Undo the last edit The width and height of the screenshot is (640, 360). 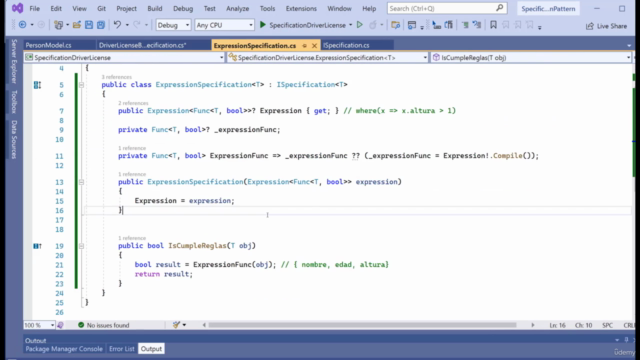point(118,25)
